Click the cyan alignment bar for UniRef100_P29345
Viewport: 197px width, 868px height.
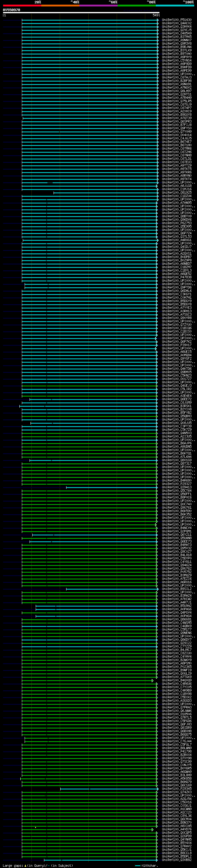[x=110, y=789]
